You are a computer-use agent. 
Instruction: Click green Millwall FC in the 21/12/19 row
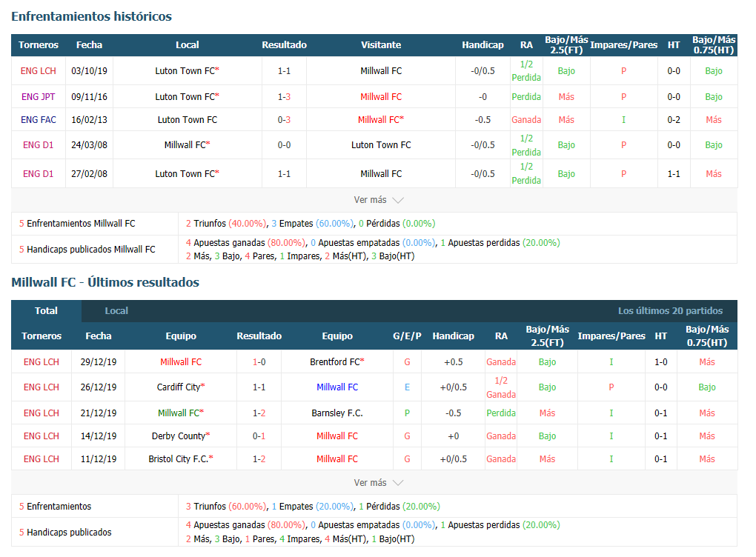179,413
